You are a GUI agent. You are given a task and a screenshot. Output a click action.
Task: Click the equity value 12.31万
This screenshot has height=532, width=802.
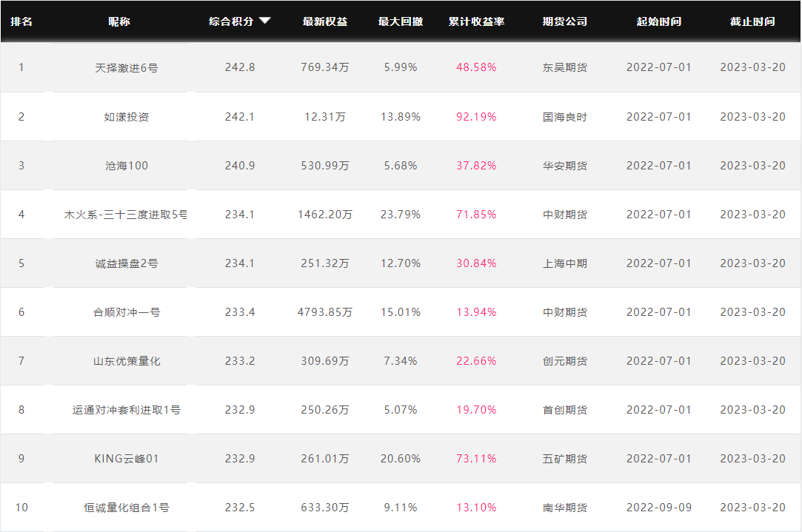[325, 116]
